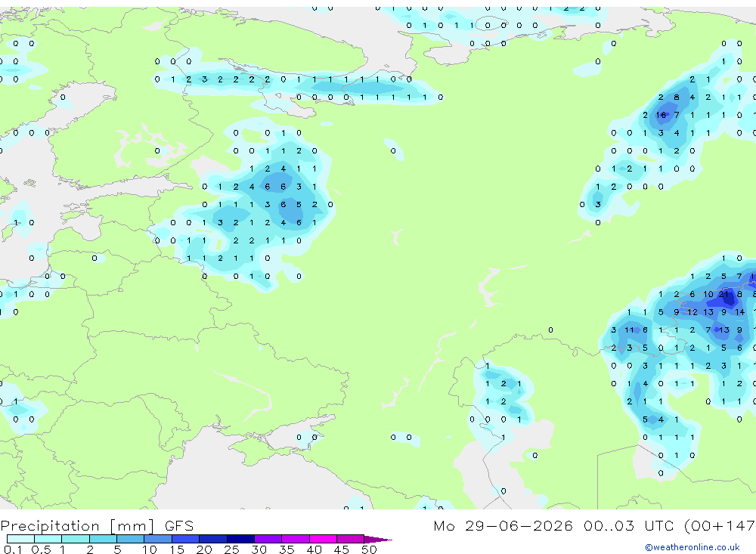Screen dimensions: 756x554
Task: Click the '00..03 UTC' time text
Action: pos(631,525)
